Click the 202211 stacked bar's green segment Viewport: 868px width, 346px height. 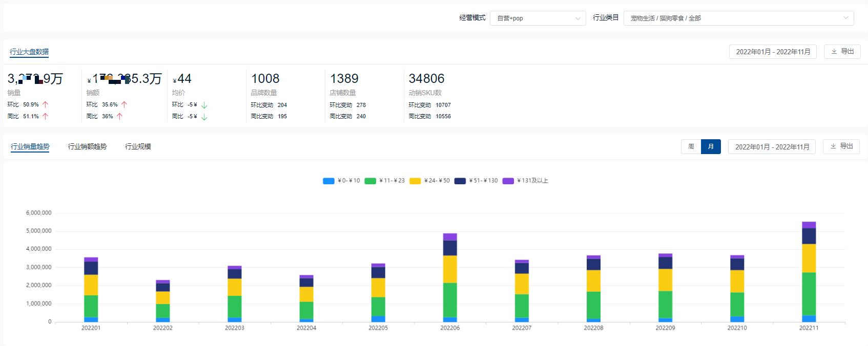[x=809, y=294]
